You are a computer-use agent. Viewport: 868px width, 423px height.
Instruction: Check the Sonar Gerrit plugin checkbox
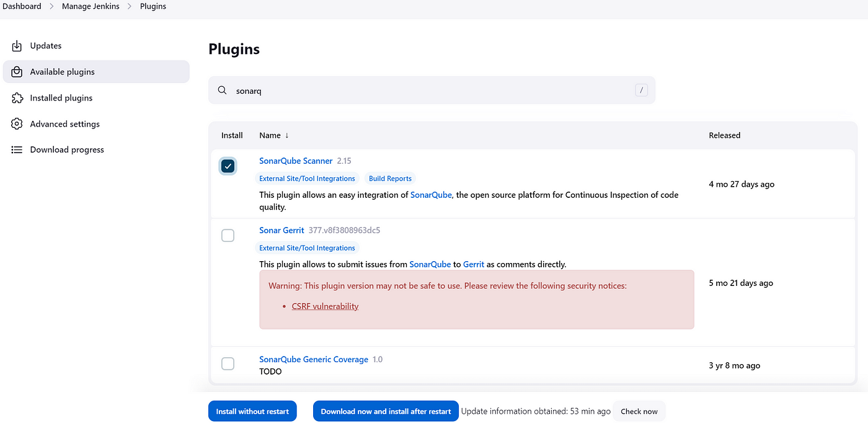pos(228,235)
